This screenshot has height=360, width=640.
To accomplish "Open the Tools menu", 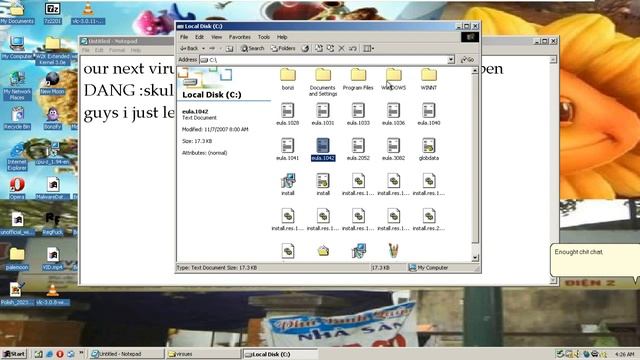I will (264, 37).
